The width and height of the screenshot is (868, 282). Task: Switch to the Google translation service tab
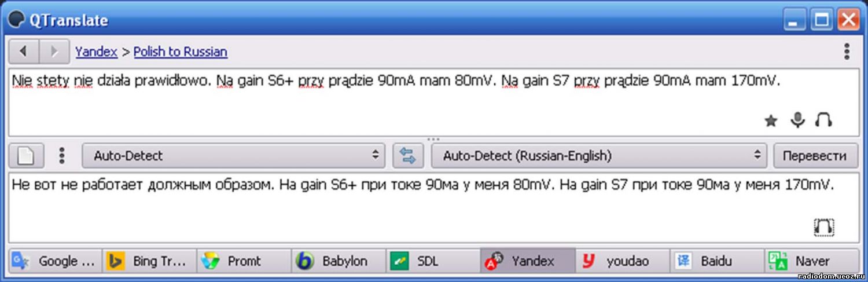[x=56, y=261]
